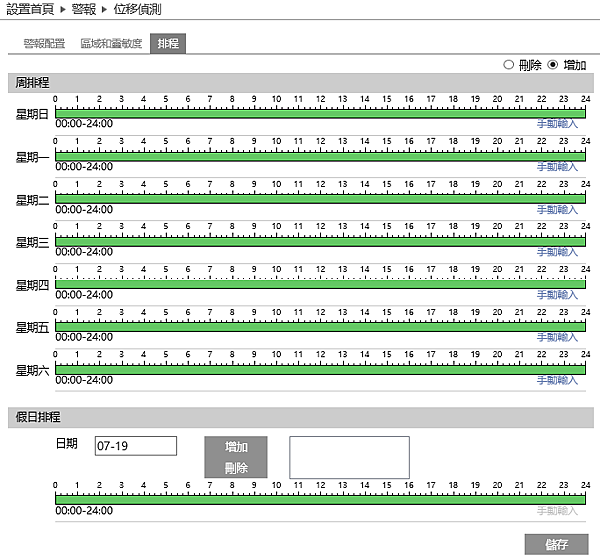Click the 星期四 row label

point(32,285)
